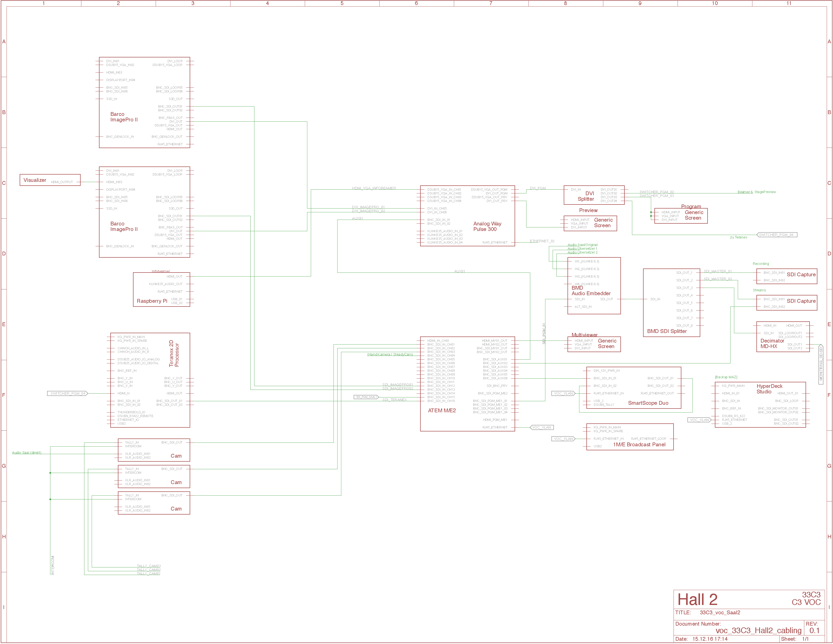Click the SWITCHER_PGM_03 net label
The image size is (833, 644).
pyautogui.click(x=656, y=196)
